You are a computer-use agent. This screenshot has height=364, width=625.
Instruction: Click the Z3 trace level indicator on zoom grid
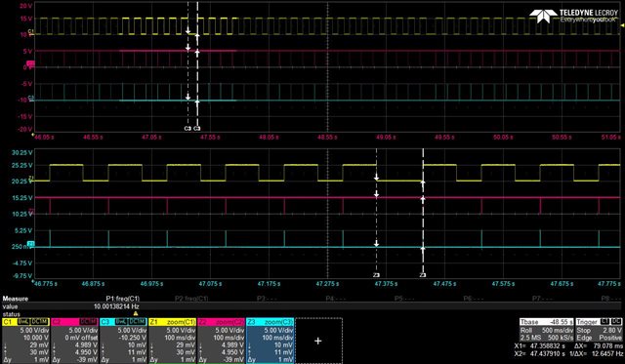pos(30,244)
